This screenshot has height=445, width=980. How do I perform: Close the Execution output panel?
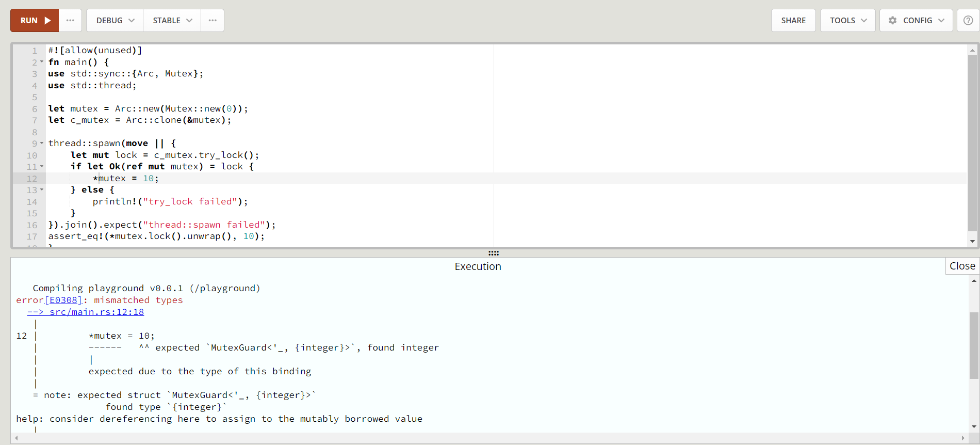(x=962, y=266)
